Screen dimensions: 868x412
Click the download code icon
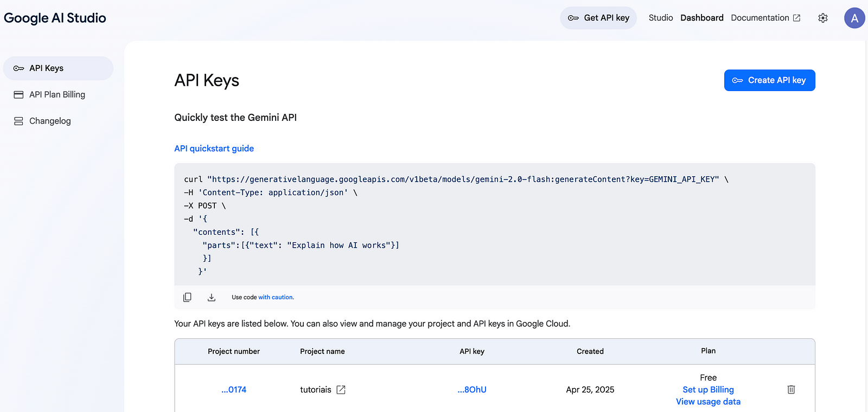[212, 297]
